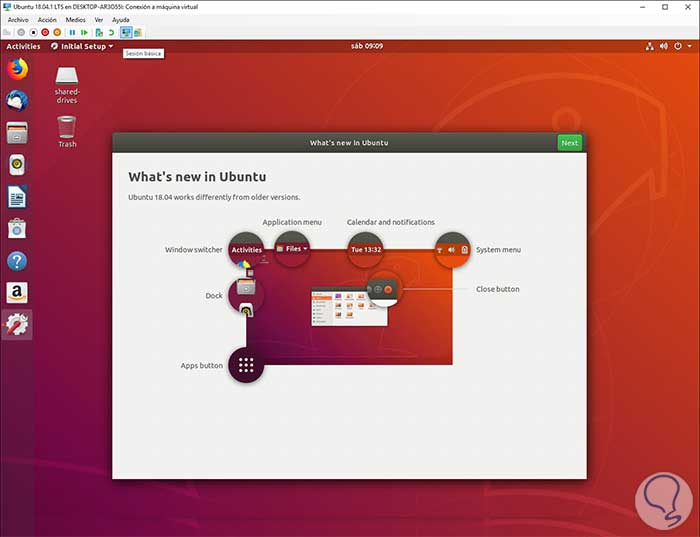This screenshot has width=700, height=537.
Task: Expand the system menu arrow at top right
Action: 689,46
